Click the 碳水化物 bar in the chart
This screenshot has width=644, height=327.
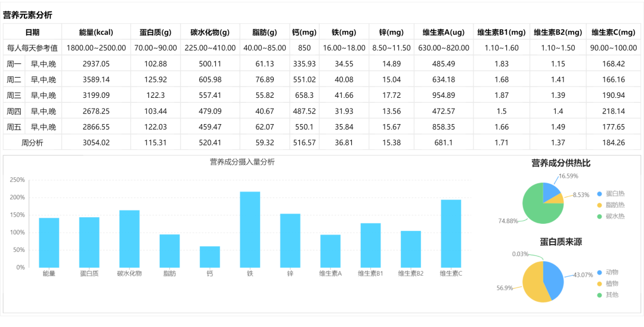[x=129, y=239]
